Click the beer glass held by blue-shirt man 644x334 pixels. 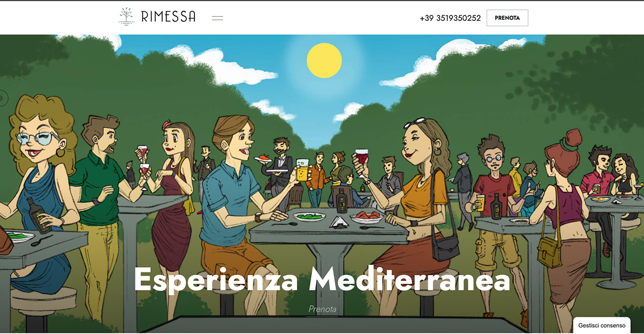[x=302, y=169]
